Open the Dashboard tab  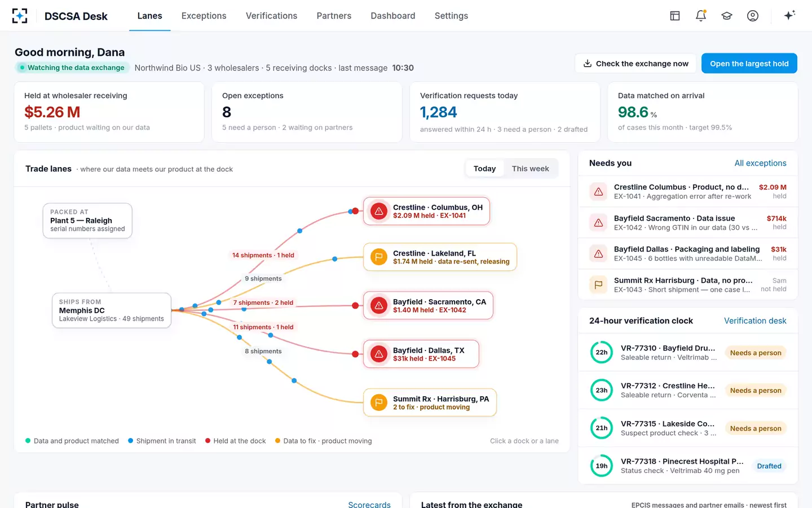(x=393, y=16)
